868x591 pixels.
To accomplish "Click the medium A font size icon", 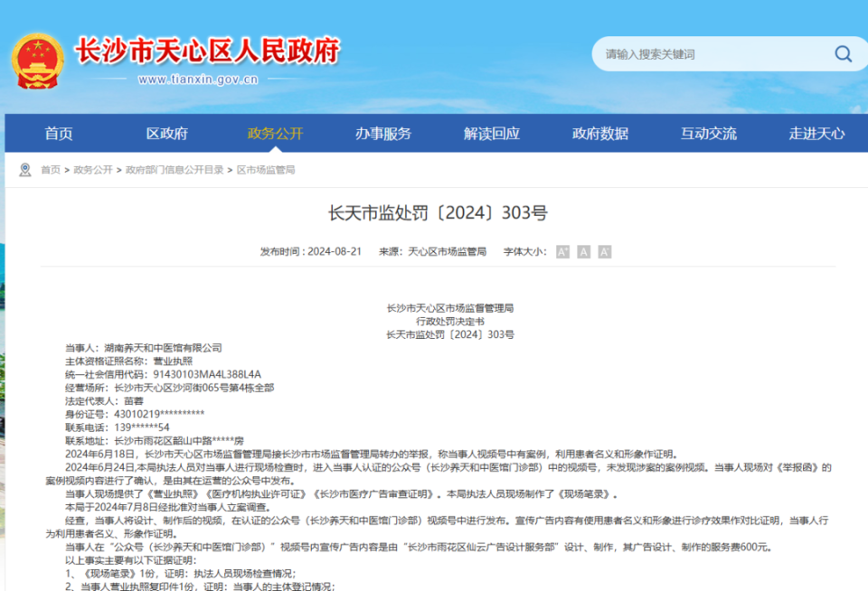I will click(583, 252).
